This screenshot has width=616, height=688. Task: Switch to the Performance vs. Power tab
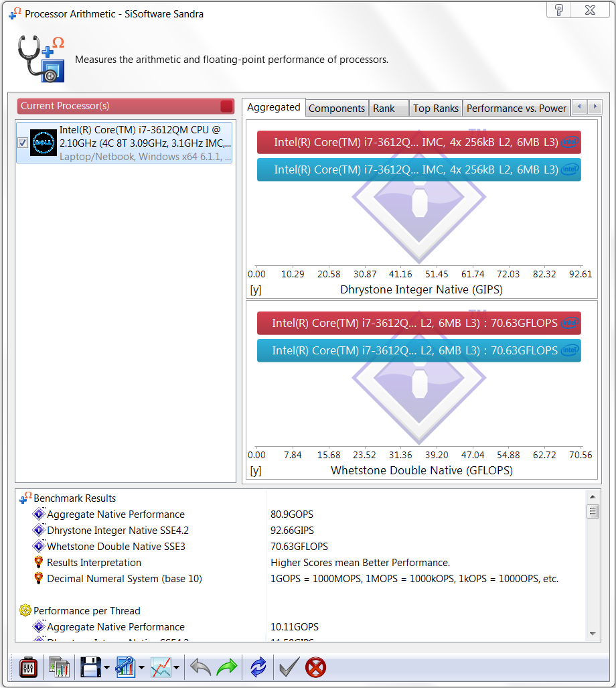click(516, 109)
